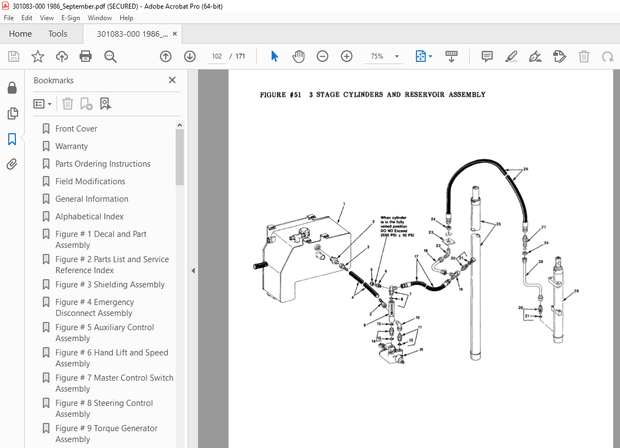
Task: Open the E-Sign menu
Action: point(70,18)
